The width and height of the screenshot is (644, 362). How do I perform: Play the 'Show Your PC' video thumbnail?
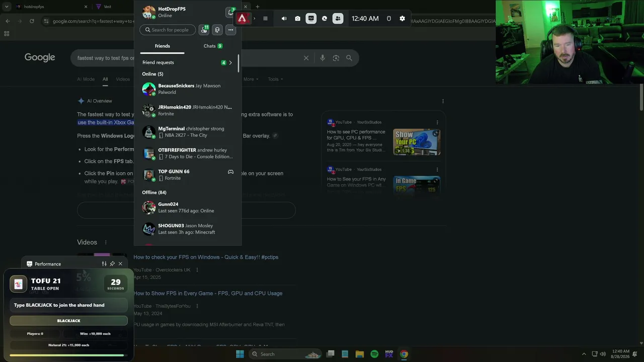[417, 142]
